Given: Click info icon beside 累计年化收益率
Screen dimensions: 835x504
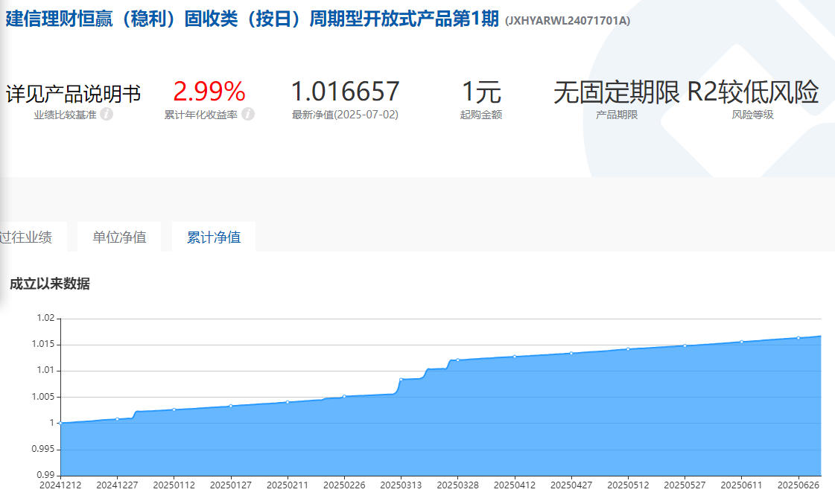Looking at the screenshot, I should (x=248, y=114).
